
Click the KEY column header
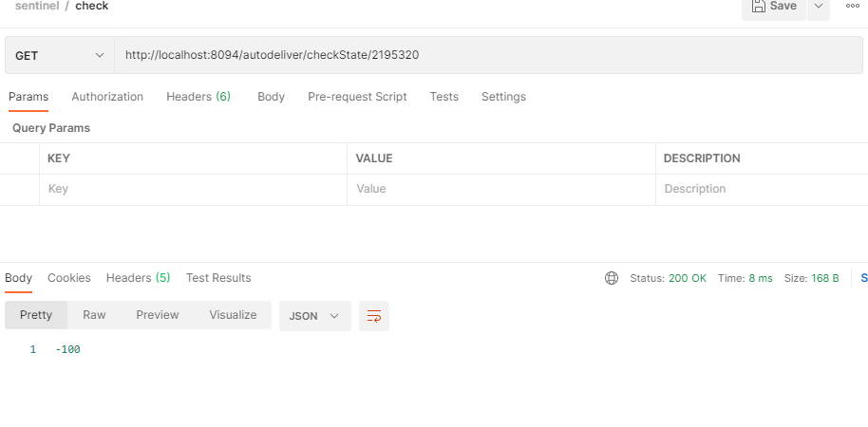[59, 158]
